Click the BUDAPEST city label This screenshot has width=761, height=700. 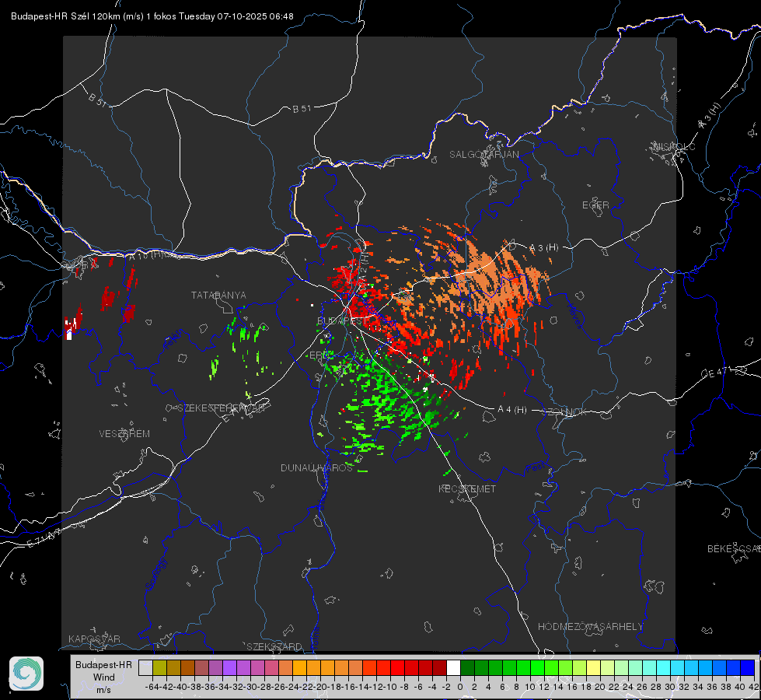click(x=342, y=321)
